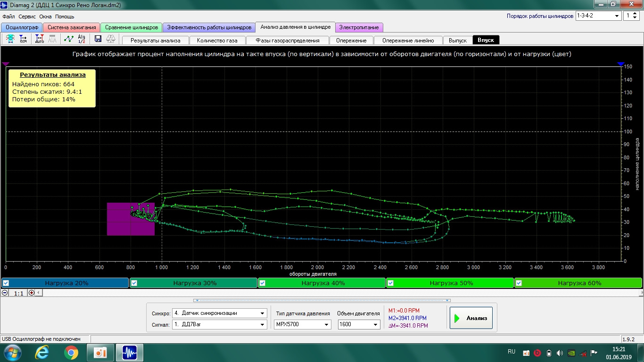Open the orange PowerPoint taskbar icon
The height and width of the screenshot is (362, 644).
[100, 352]
